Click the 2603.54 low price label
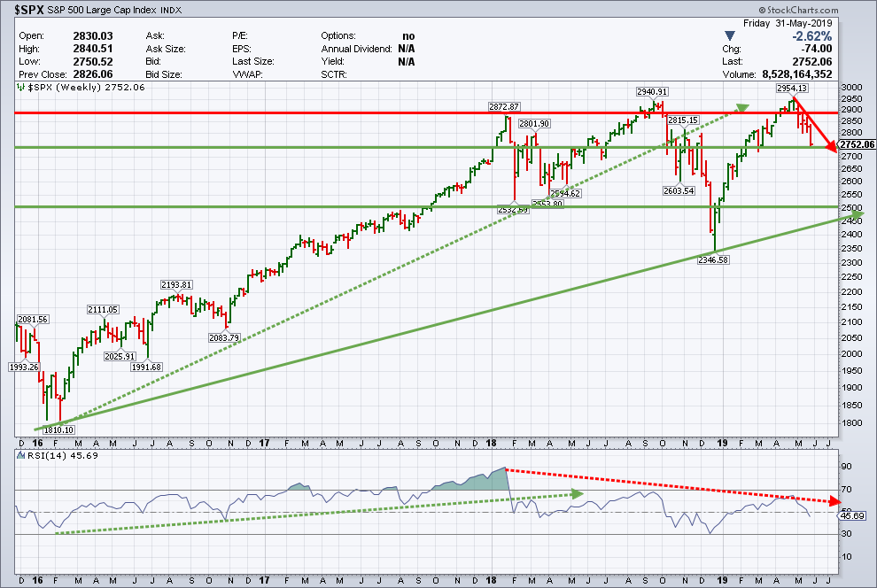The width and height of the screenshot is (877, 588). [679, 190]
